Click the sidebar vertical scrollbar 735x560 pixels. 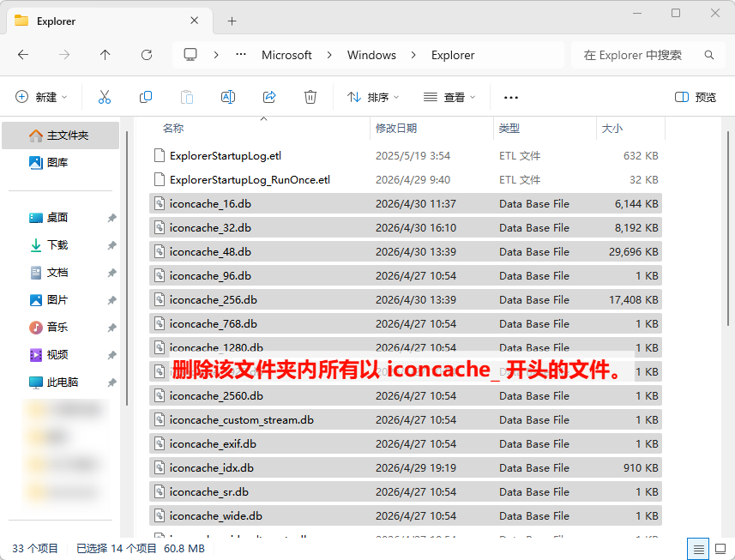[x=127, y=268]
